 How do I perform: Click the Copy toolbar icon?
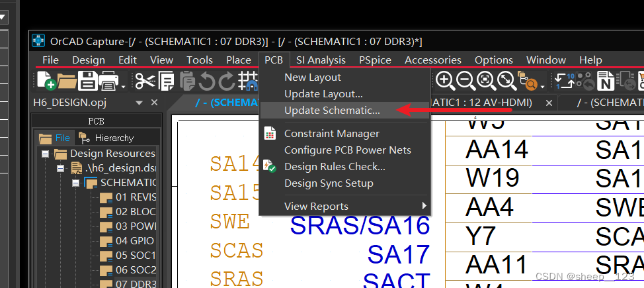(x=167, y=81)
